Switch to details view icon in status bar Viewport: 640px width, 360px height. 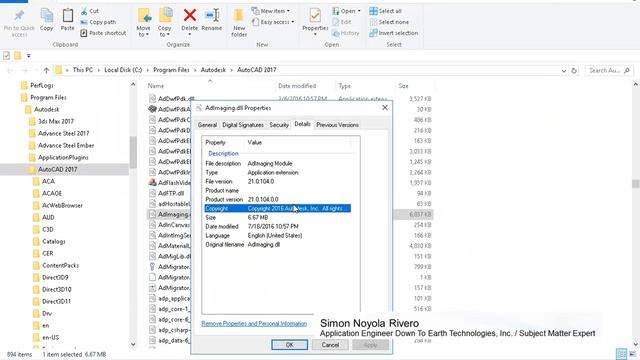point(621,354)
